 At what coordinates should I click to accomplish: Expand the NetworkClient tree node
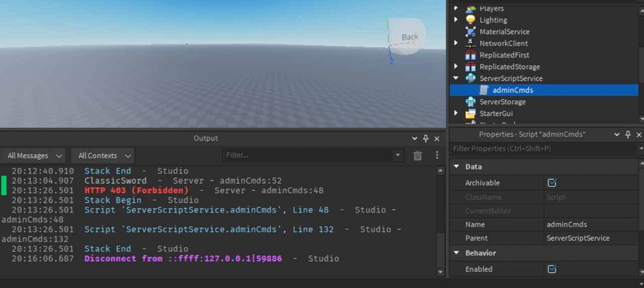pyautogui.click(x=456, y=43)
